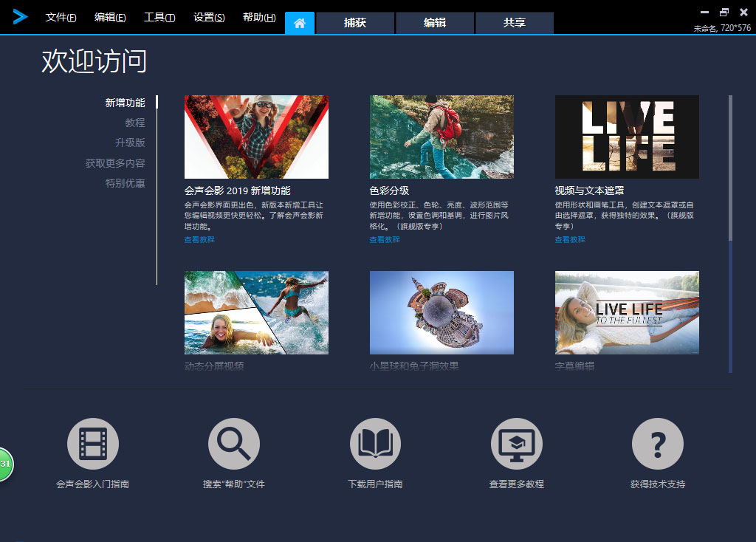
Task: Select 获取更多内容 in the sidebar
Action: (x=114, y=163)
